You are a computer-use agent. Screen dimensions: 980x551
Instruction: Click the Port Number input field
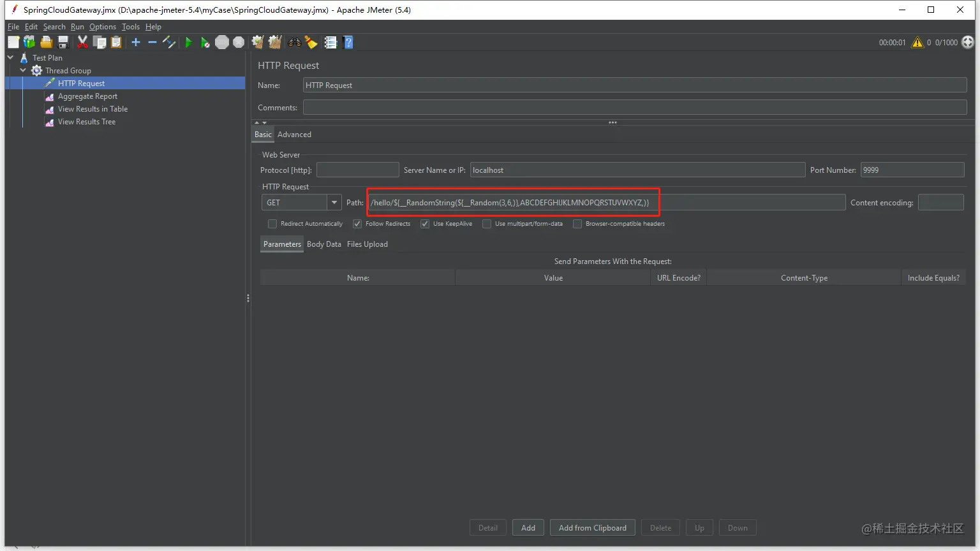[912, 170]
